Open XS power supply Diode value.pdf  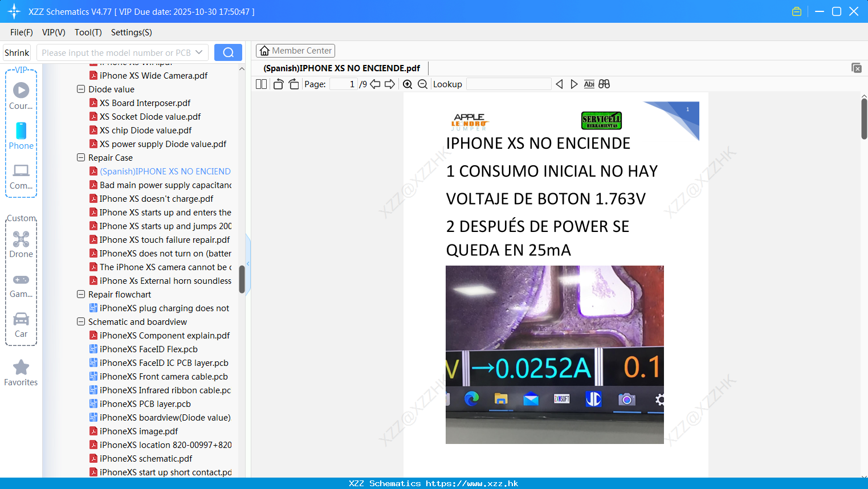coord(163,144)
